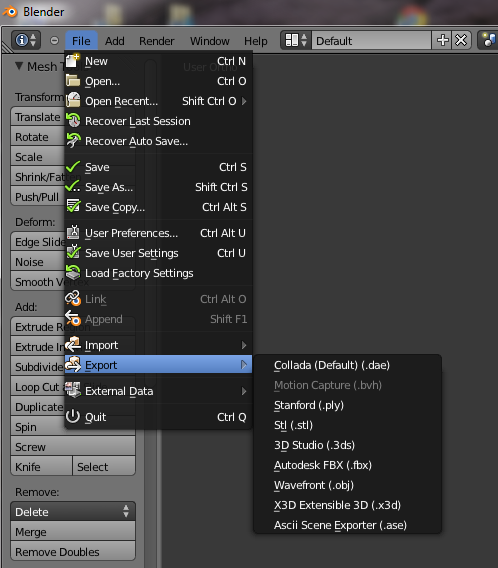The width and height of the screenshot is (498, 568).
Task: Click the scene icon beside layout field
Action: click(489, 40)
